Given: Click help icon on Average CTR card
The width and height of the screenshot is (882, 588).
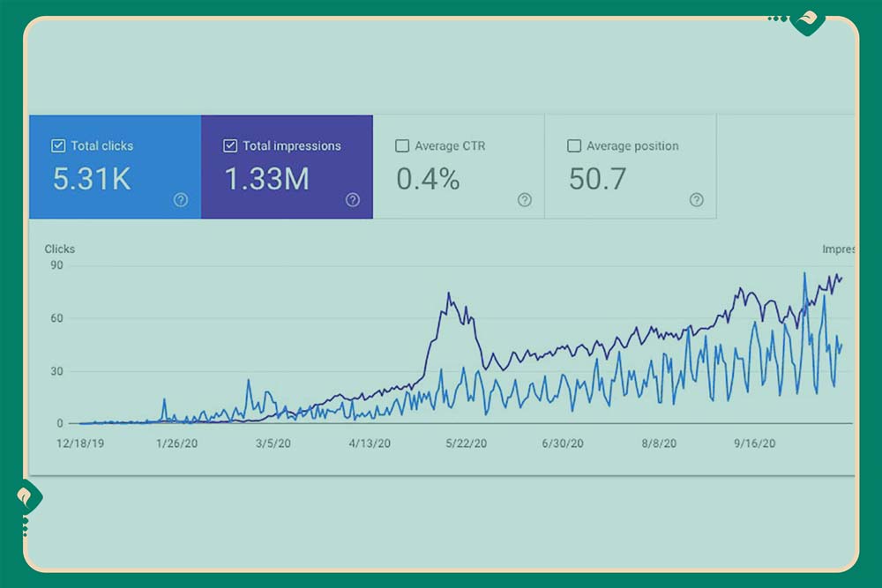Looking at the screenshot, I should [x=525, y=200].
